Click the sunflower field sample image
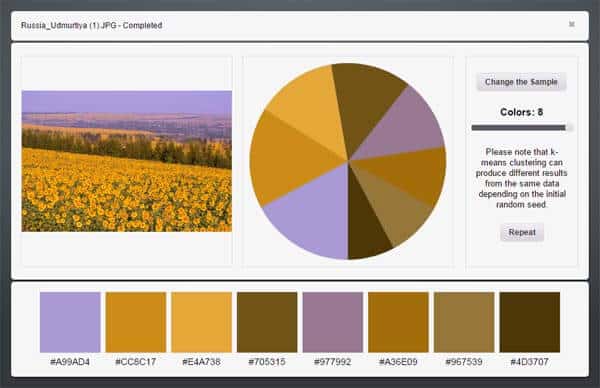The image size is (600, 388). (127, 161)
